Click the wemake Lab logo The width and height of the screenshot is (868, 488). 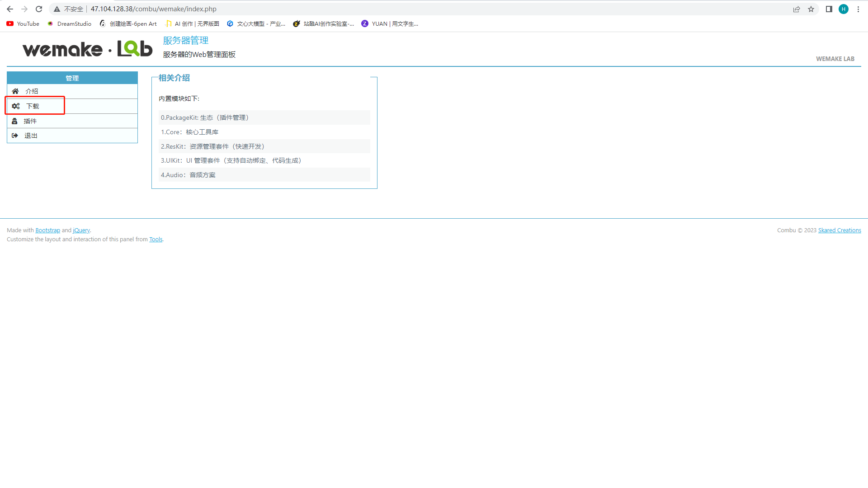(x=87, y=49)
